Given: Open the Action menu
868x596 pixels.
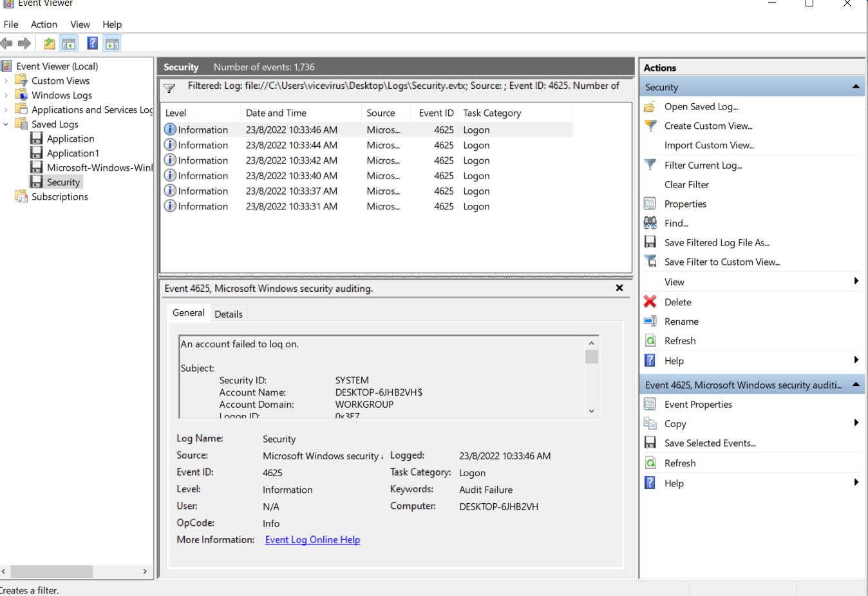Looking at the screenshot, I should [x=44, y=24].
